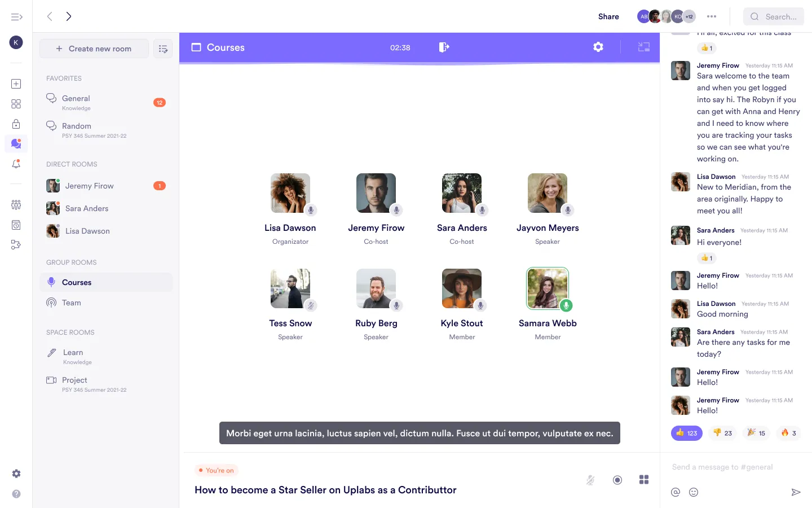
Task: Open the three-dots more options menu
Action: point(712,17)
